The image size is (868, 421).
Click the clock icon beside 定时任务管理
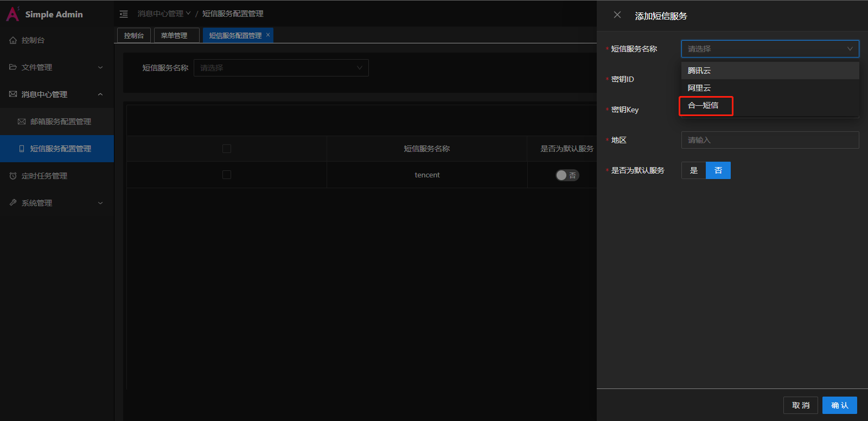(13, 176)
